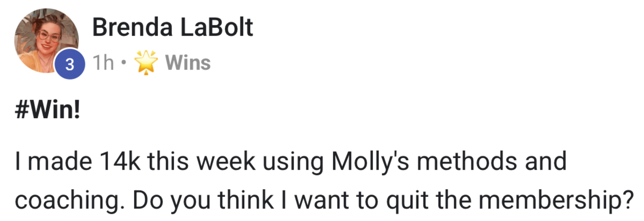Open the Wins category label
This screenshot has width=644, height=221.
(x=188, y=64)
